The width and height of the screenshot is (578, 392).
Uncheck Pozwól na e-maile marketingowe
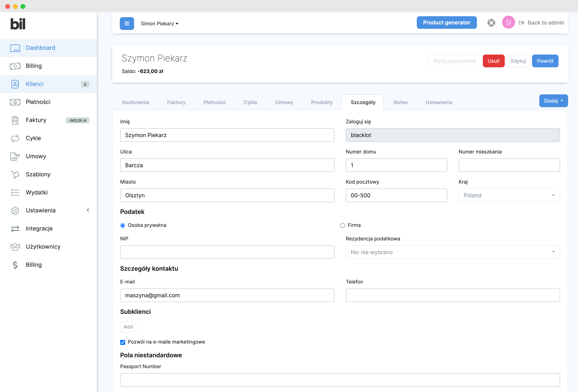(123, 342)
